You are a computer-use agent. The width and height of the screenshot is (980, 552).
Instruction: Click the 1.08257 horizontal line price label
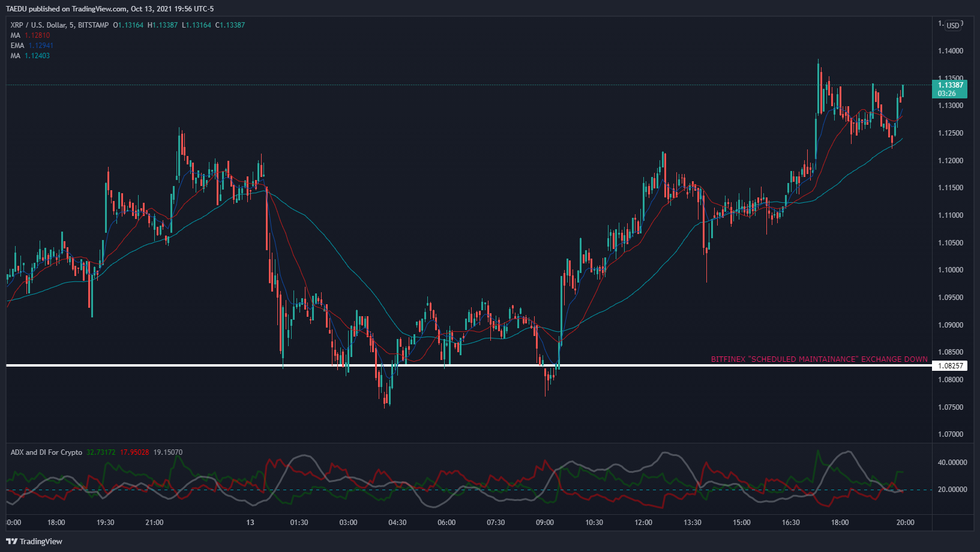[949, 365]
